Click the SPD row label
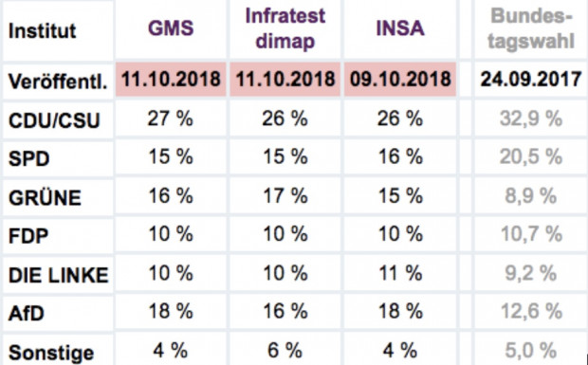Viewport: 588px width, 365px height. 28,159
